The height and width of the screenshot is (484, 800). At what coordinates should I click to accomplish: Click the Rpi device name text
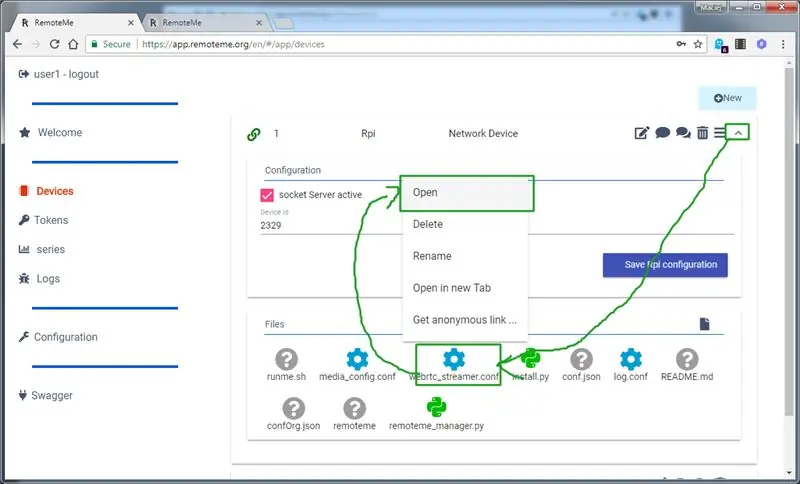(368, 134)
